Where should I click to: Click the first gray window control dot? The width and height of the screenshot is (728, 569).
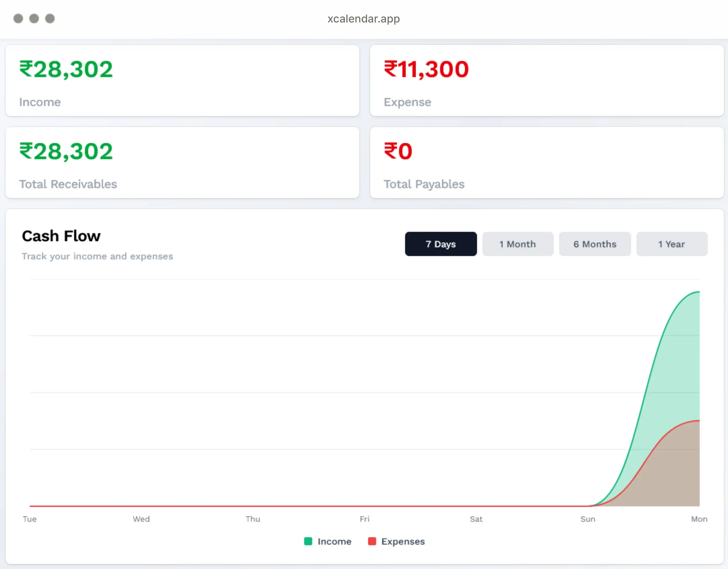click(x=18, y=19)
